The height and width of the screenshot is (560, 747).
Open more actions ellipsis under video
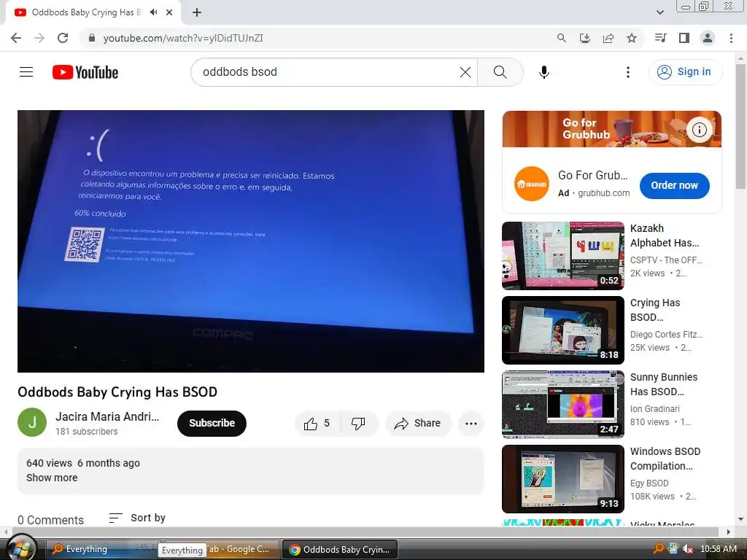[x=471, y=423]
